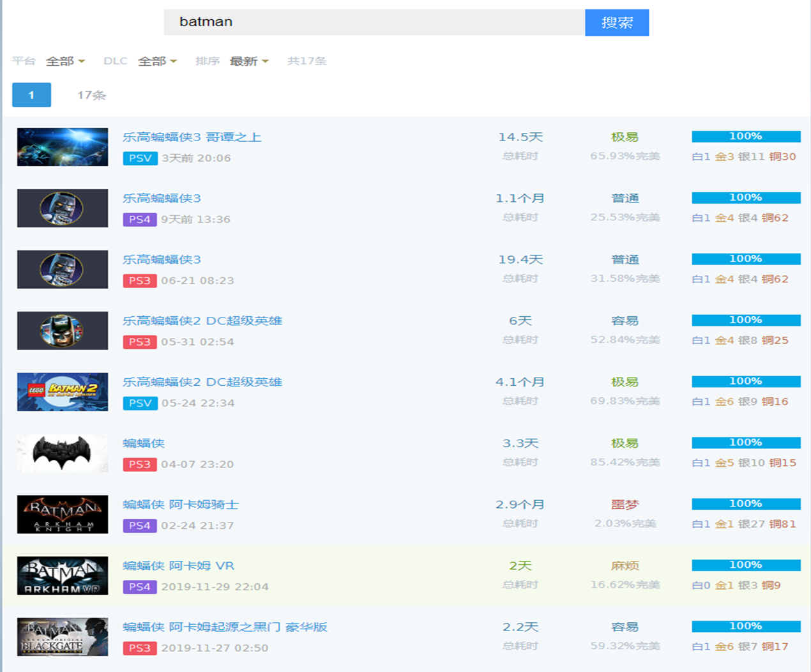811x672 pixels.
Task: Click the 19.4天 total time value
Action: (x=520, y=260)
